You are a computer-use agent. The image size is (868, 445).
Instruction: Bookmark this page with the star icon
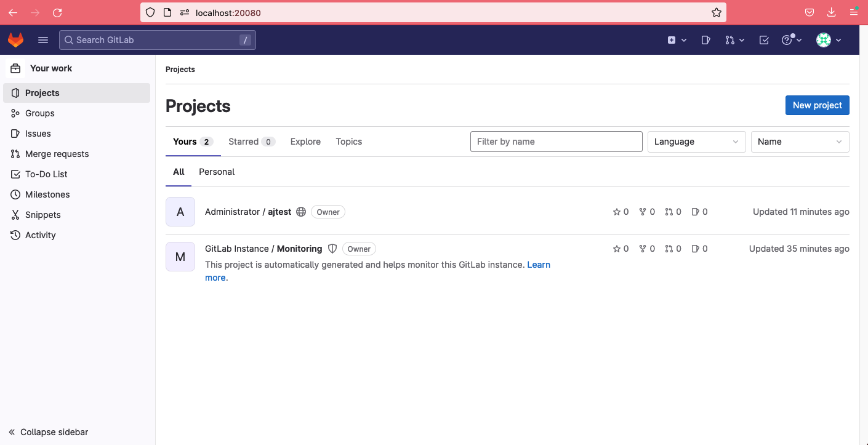(717, 12)
